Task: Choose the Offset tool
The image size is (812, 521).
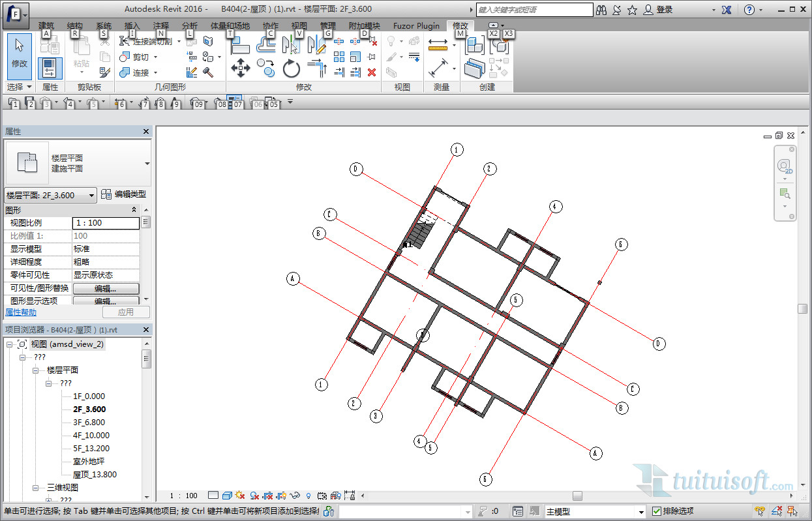Action: click(265, 44)
